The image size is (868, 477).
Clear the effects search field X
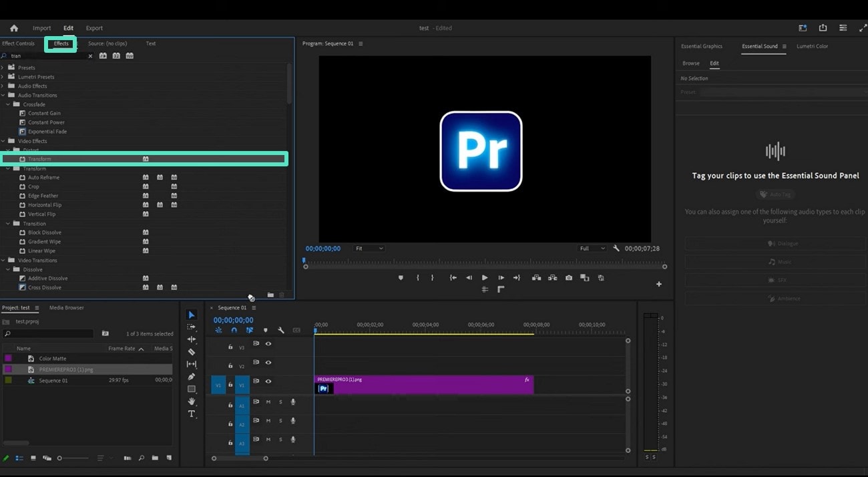pos(90,56)
